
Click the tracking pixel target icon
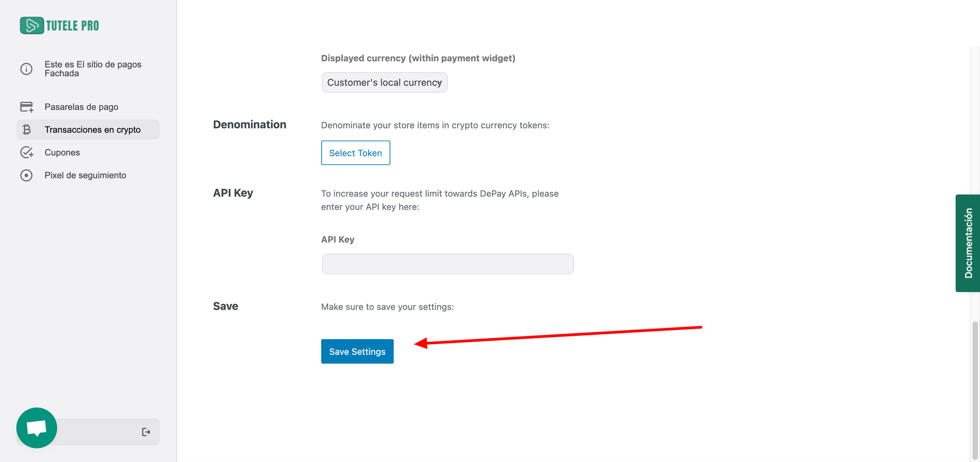click(x=26, y=176)
